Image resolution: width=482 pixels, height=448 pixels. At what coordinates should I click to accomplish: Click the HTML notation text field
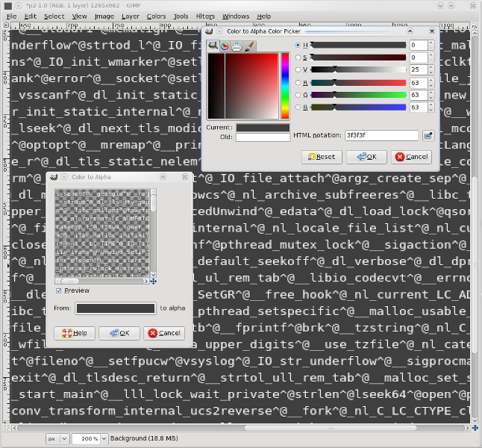tap(381, 136)
